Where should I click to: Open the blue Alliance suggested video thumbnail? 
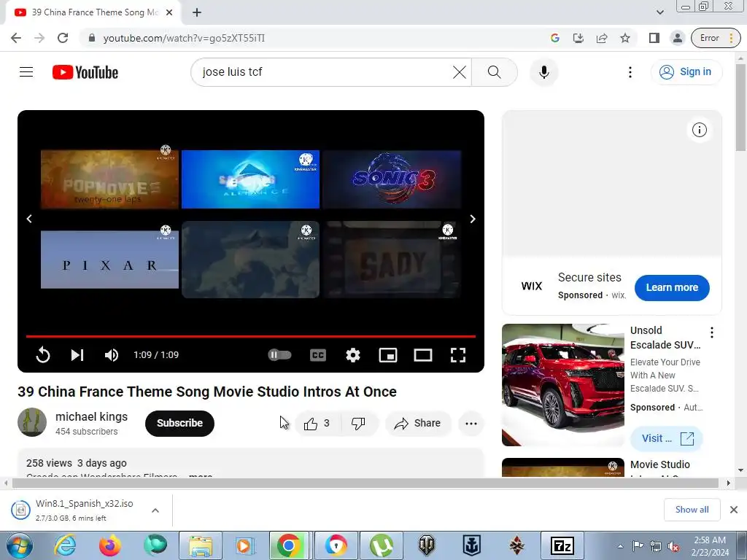(251, 179)
